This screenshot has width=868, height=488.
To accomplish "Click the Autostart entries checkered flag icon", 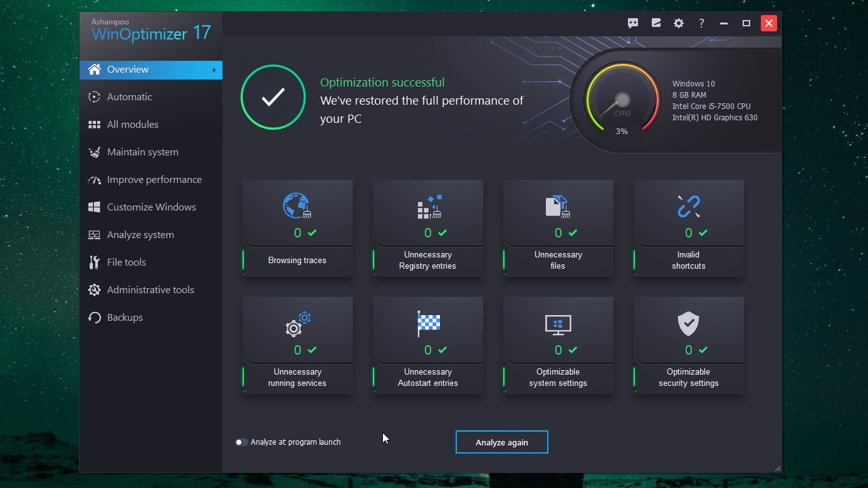I will [429, 323].
